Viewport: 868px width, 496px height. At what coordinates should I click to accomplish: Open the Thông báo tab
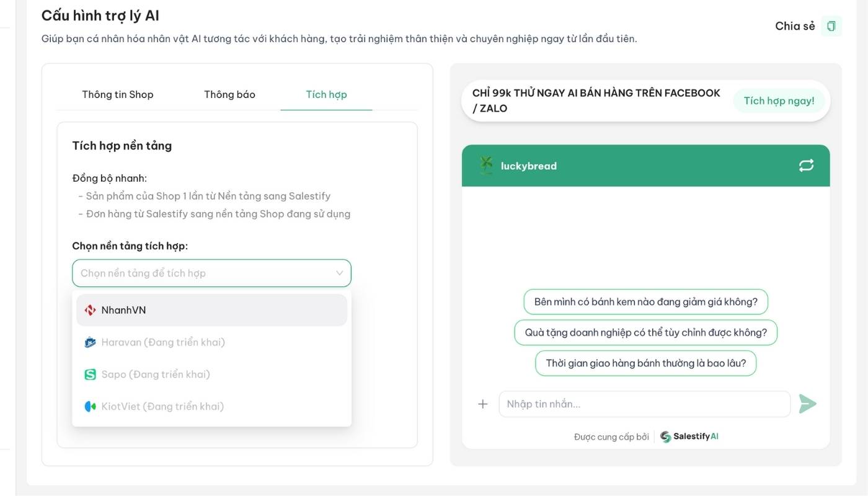click(229, 94)
